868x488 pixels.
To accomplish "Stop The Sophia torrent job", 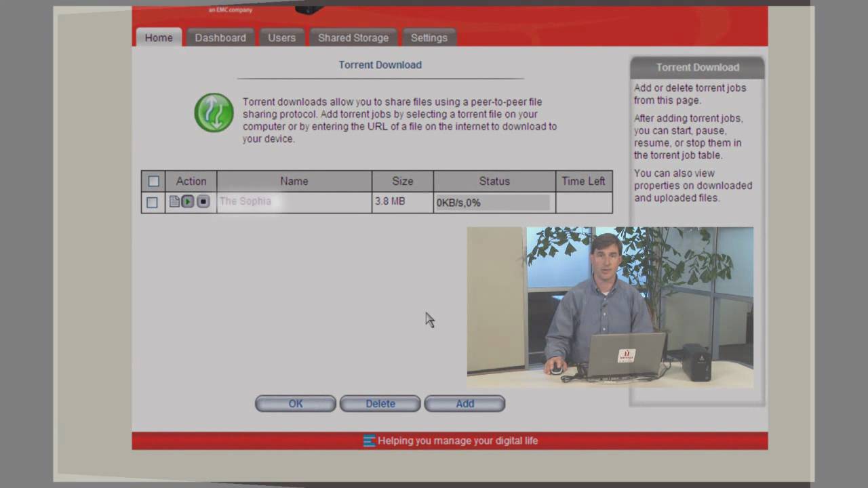I will click(x=203, y=201).
